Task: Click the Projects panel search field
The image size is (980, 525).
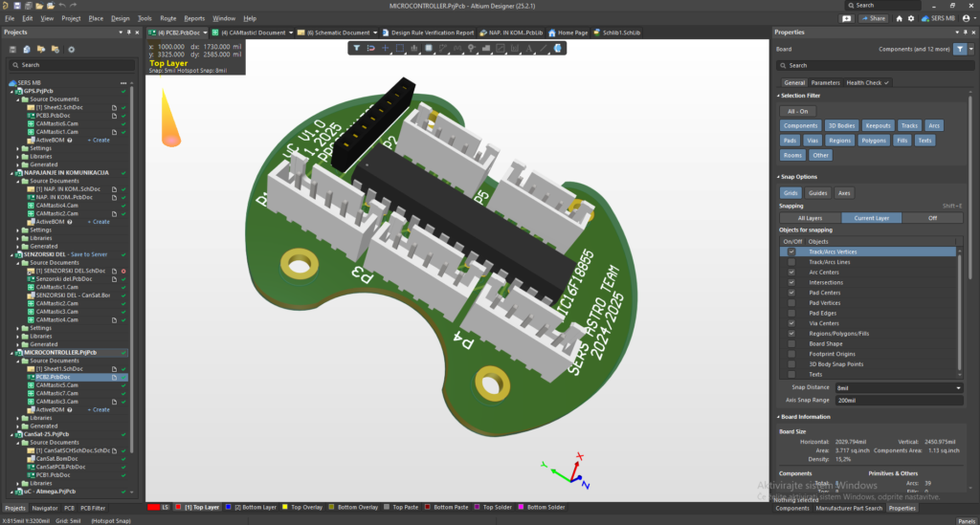Action: (x=67, y=65)
